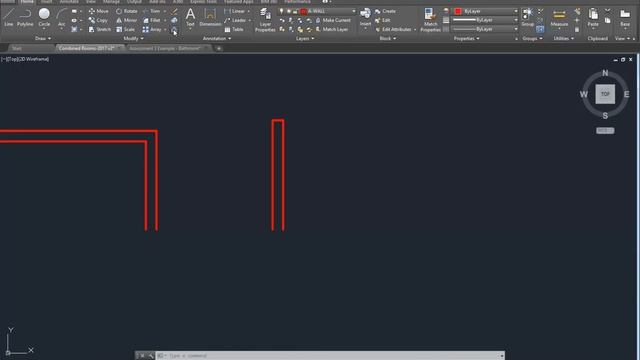Select the Line tool
This screenshot has height=360, width=640.
click(x=9, y=17)
